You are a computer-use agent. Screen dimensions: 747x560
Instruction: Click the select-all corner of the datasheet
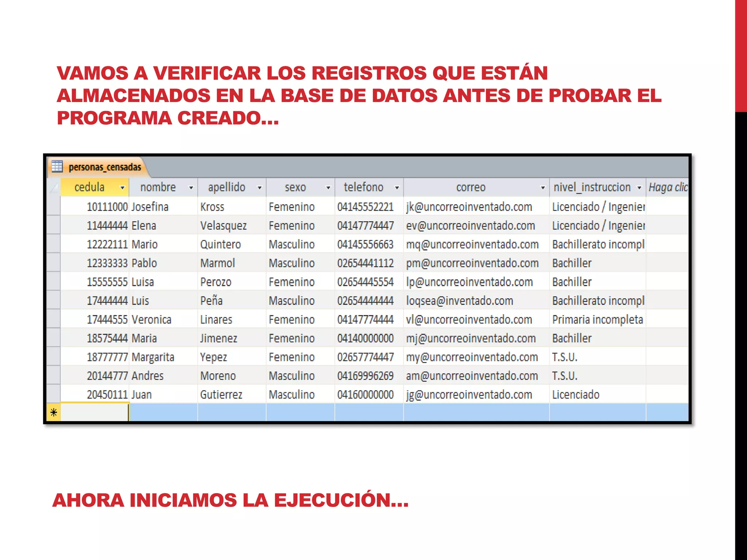pos(54,187)
